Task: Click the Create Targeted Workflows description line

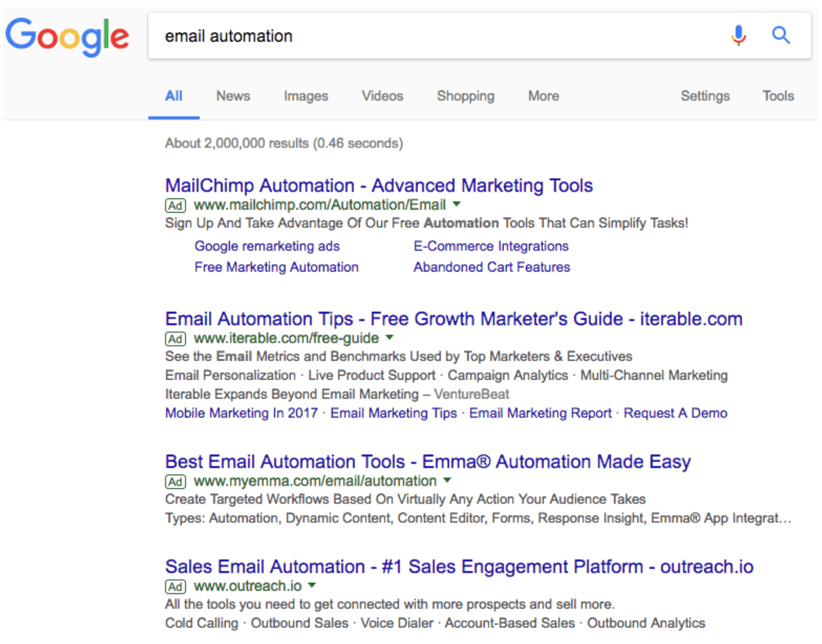Action: (x=405, y=500)
